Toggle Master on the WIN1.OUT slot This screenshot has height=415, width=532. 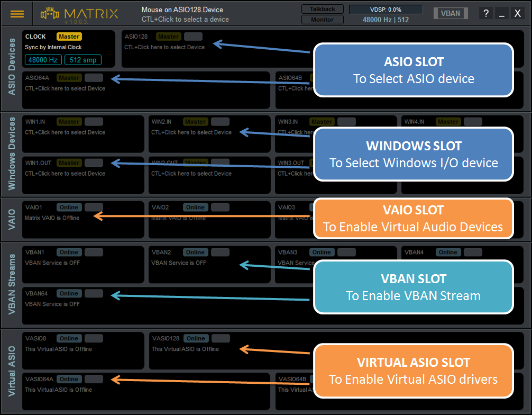pos(69,163)
